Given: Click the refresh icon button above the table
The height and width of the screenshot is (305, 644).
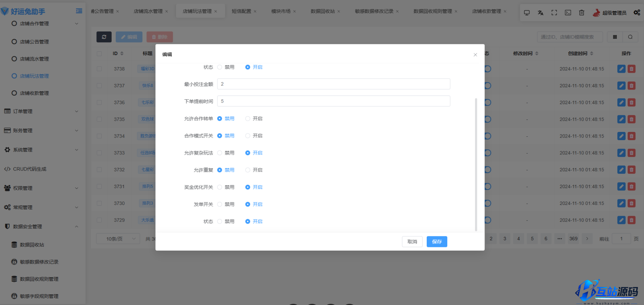Looking at the screenshot, I should pyautogui.click(x=104, y=37).
